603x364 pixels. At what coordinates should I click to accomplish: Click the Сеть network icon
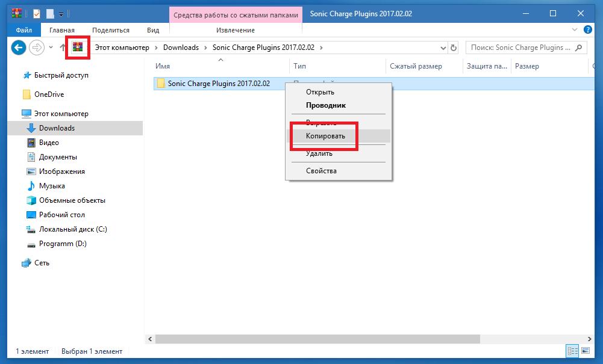coord(27,263)
